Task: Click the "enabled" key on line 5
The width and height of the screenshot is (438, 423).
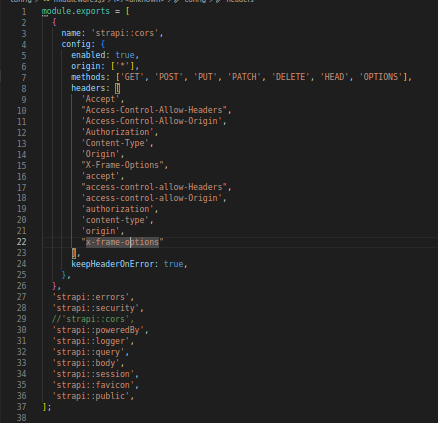Action: 88,55
